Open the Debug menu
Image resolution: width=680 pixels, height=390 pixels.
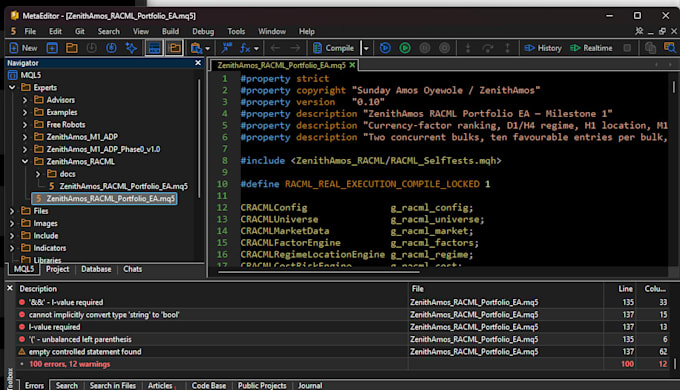tap(203, 31)
